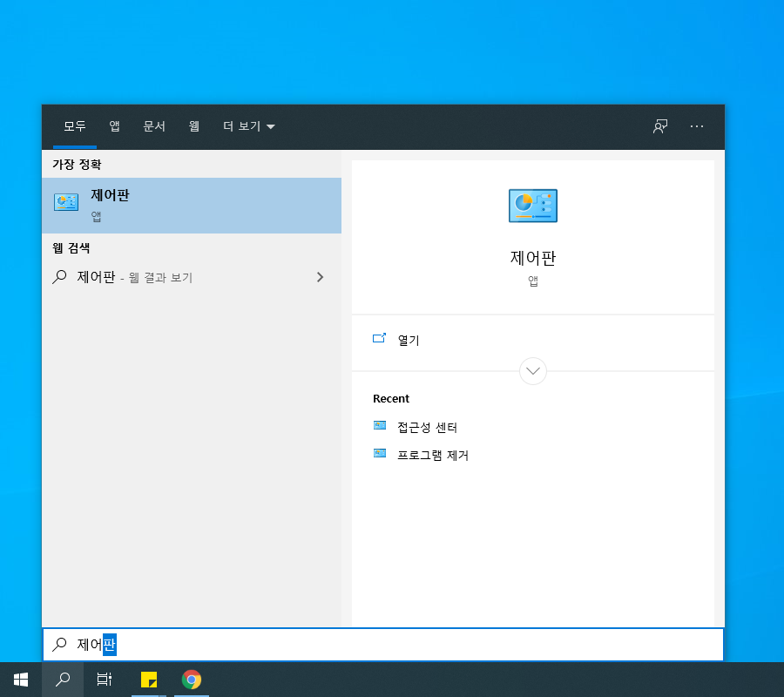
Task: Open the 제어판 best match result
Action: (192, 206)
